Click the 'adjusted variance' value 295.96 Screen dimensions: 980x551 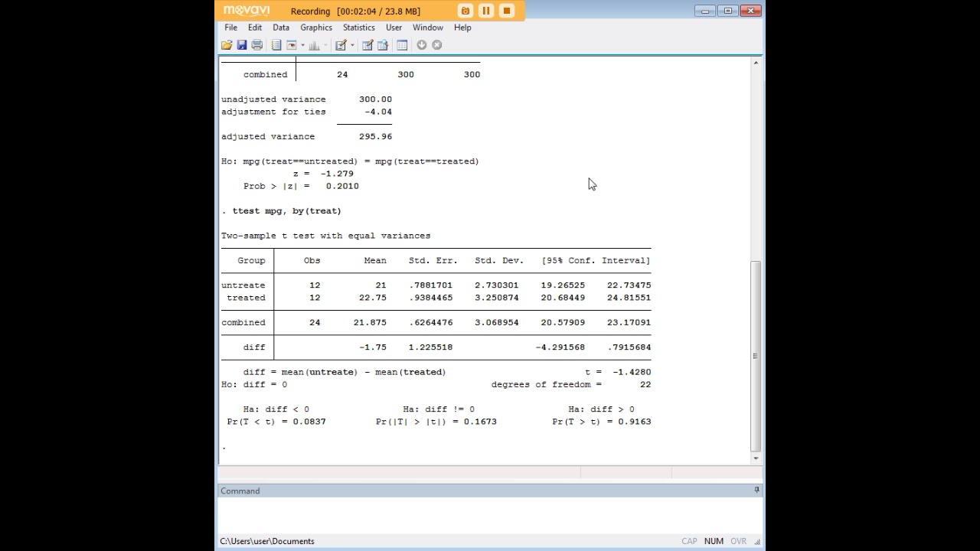pos(375,136)
